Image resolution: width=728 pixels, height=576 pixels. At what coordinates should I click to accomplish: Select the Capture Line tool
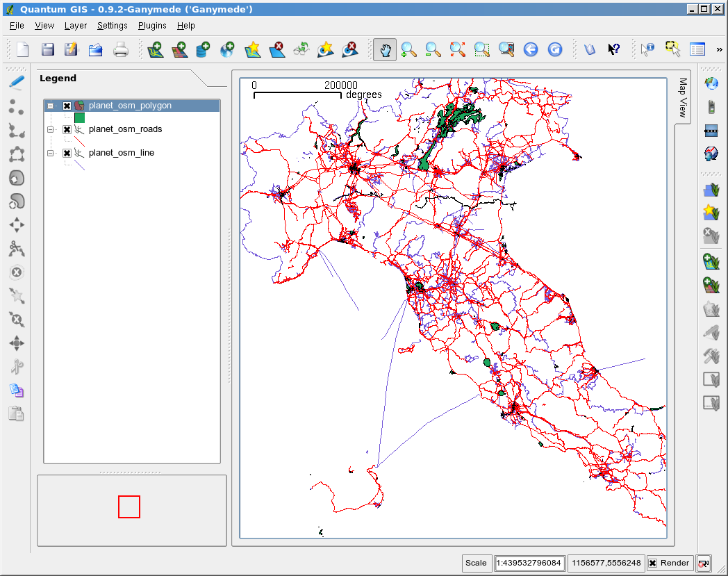coord(17,131)
